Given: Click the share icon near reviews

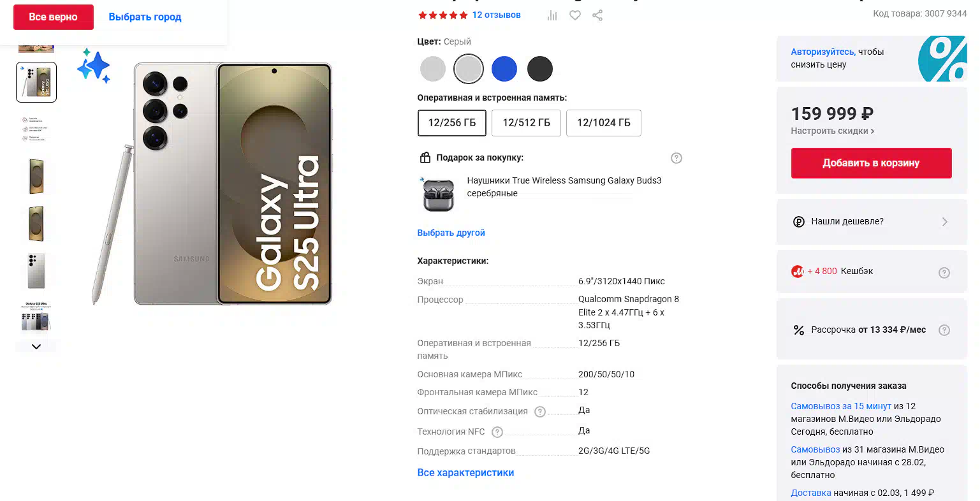Looking at the screenshot, I should point(597,15).
